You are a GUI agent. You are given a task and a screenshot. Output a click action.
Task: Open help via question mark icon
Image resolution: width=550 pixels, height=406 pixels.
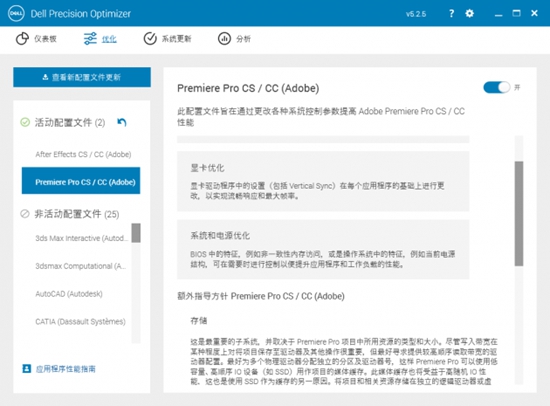(x=451, y=13)
